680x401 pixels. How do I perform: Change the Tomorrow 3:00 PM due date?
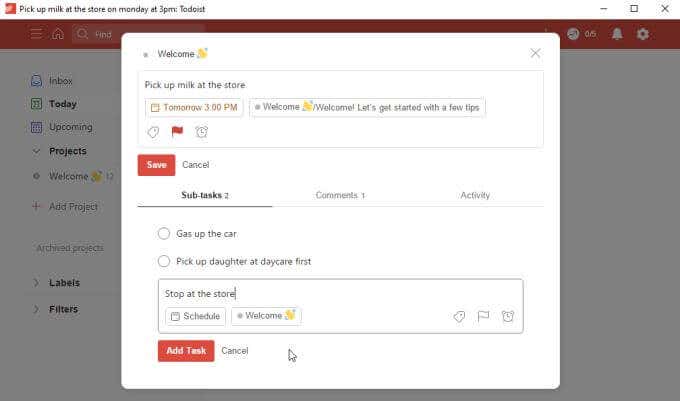[194, 108]
